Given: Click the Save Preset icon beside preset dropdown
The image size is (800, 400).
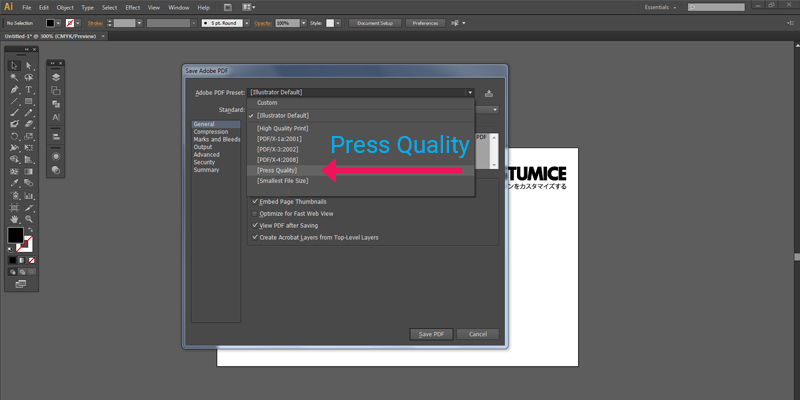Looking at the screenshot, I should point(489,93).
